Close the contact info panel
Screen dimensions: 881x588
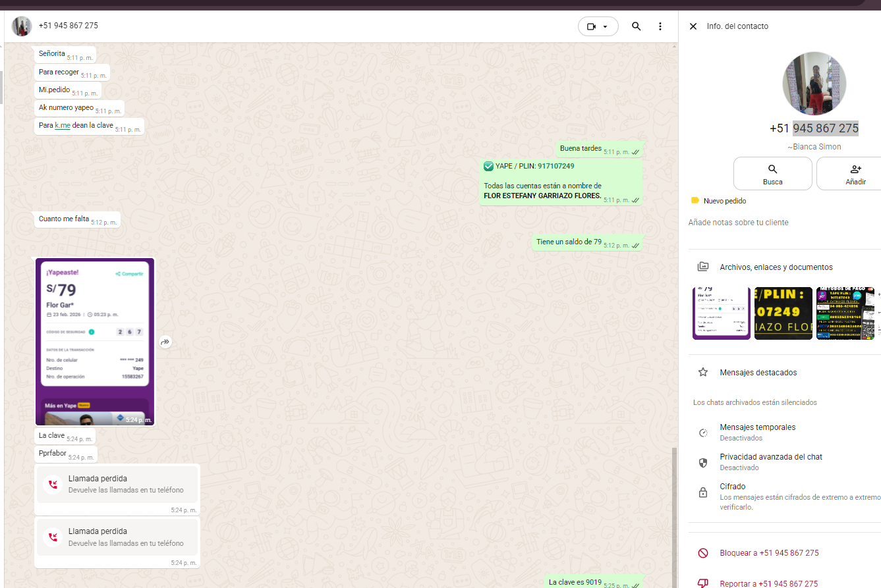click(693, 26)
